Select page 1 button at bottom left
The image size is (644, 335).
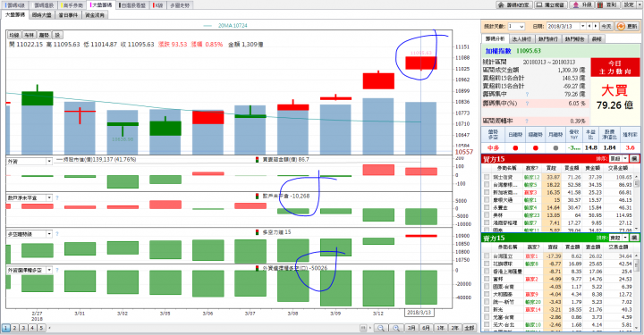click(5, 328)
